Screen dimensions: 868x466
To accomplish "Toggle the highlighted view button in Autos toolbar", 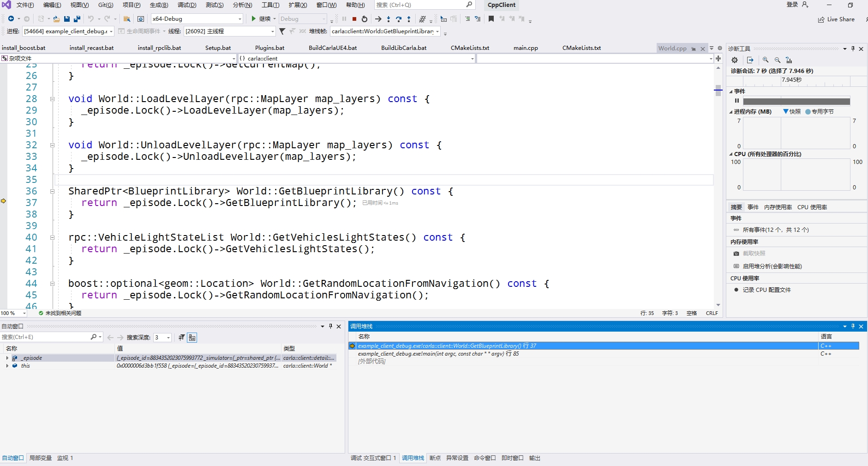I will click(192, 338).
